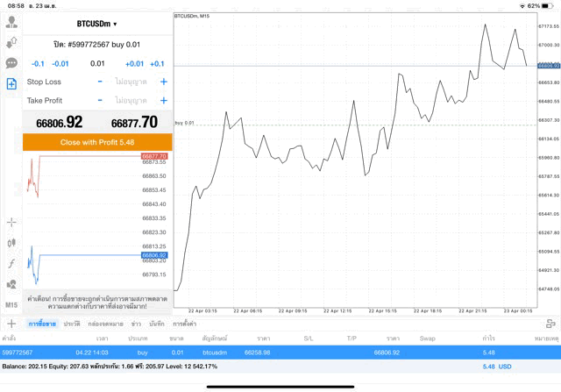
Task: Switch to the ประวัติ history tab
Action: (x=72, y=324)
